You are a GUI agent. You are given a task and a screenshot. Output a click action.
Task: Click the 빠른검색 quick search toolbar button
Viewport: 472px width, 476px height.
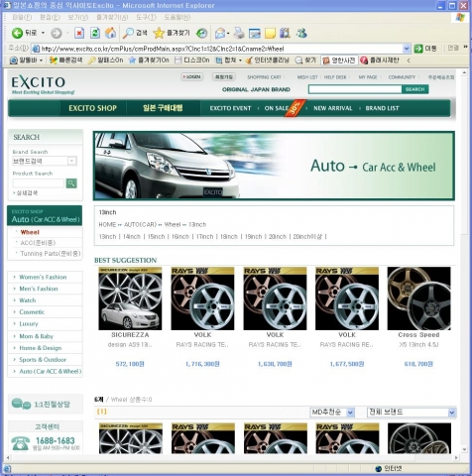click(x=65, y=60)
